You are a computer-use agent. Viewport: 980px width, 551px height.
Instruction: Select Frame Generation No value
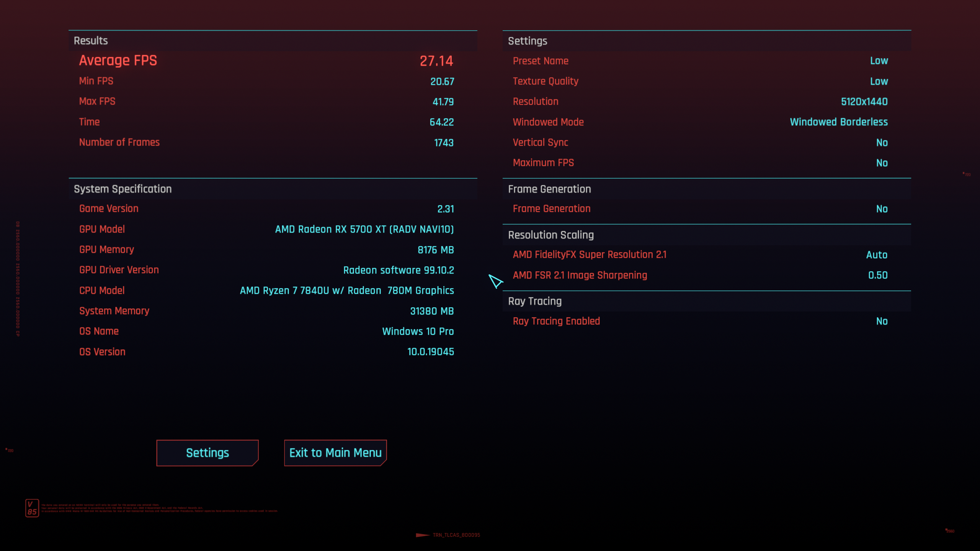pyautogui.click(x=882, y=209)
